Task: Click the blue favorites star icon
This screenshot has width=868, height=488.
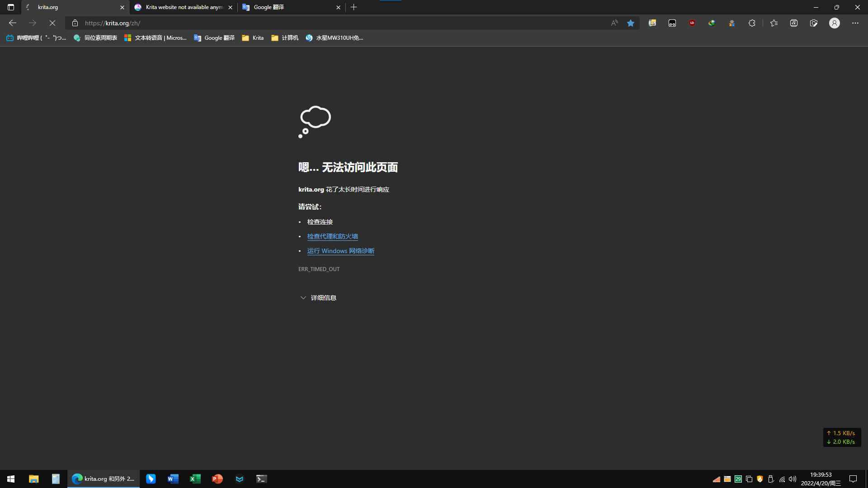Action: 631,23
